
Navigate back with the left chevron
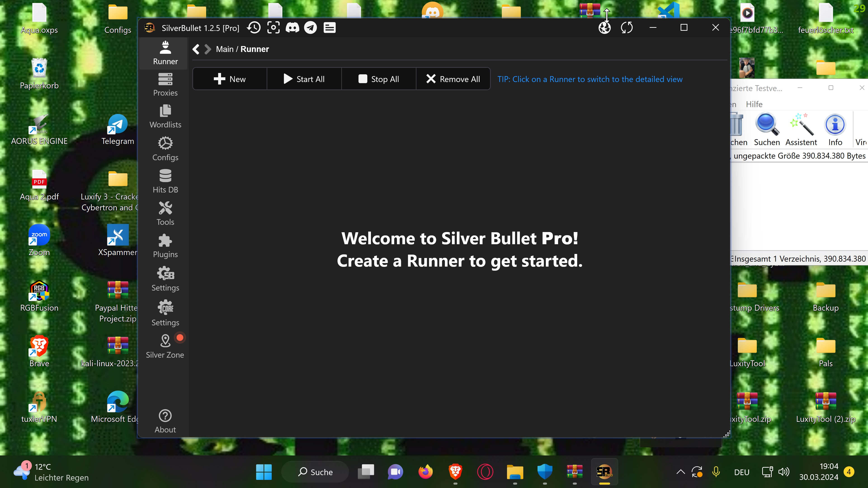[196, 49]
